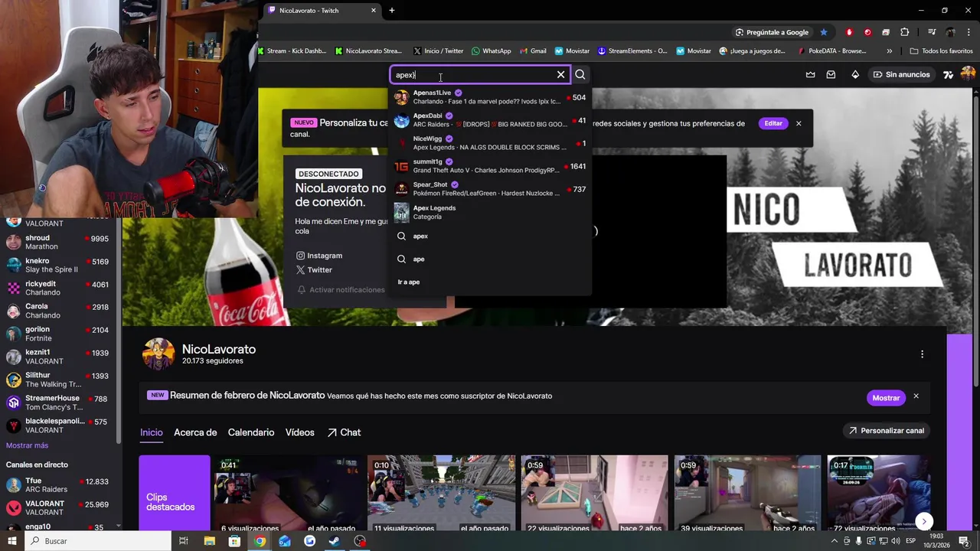
Task: Click the taskbar Buscar search box
Action: click(x=98, y=541)
